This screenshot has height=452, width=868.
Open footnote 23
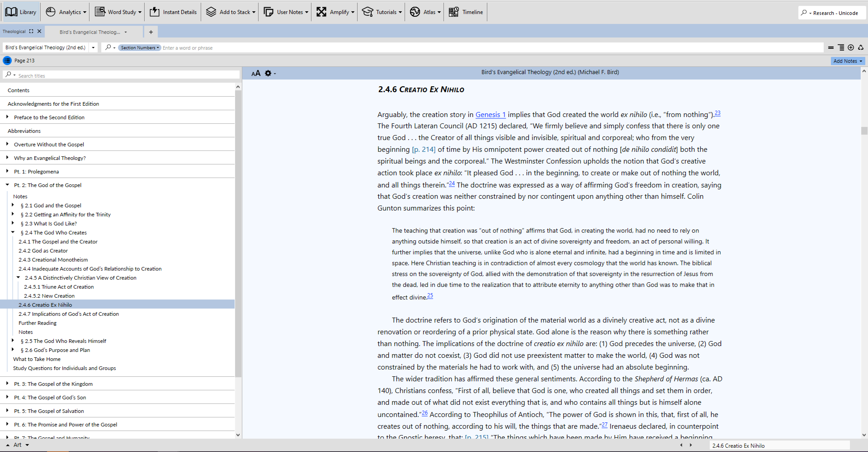(717, 113)
